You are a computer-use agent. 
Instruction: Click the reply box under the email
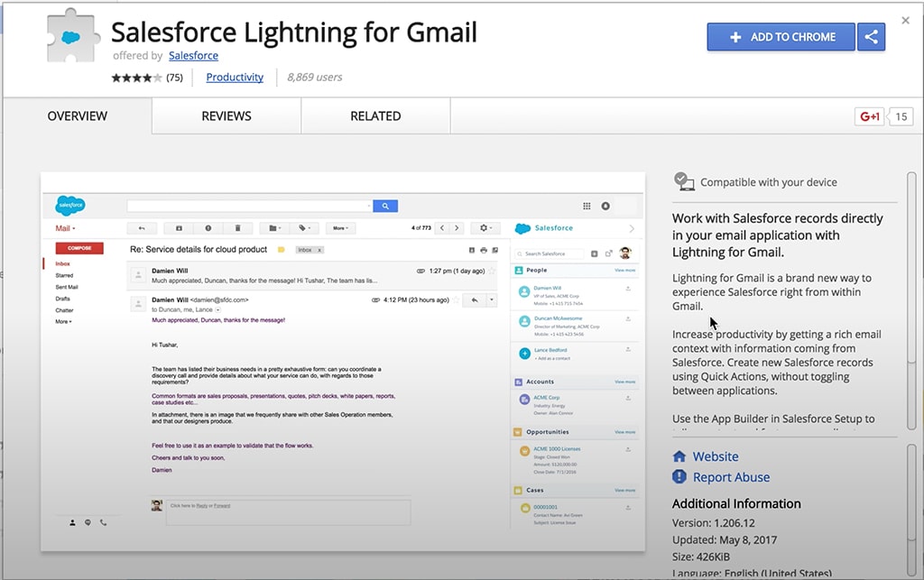(288, 511)
